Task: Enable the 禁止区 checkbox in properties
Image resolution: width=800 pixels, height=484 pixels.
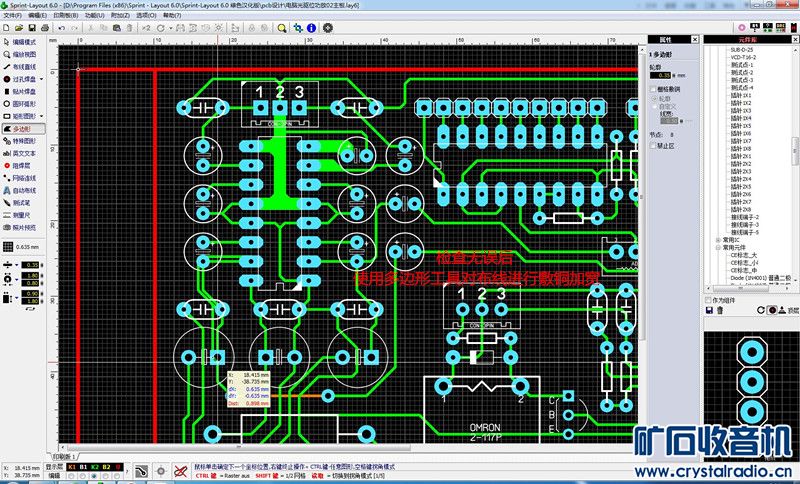Action: 655,145
